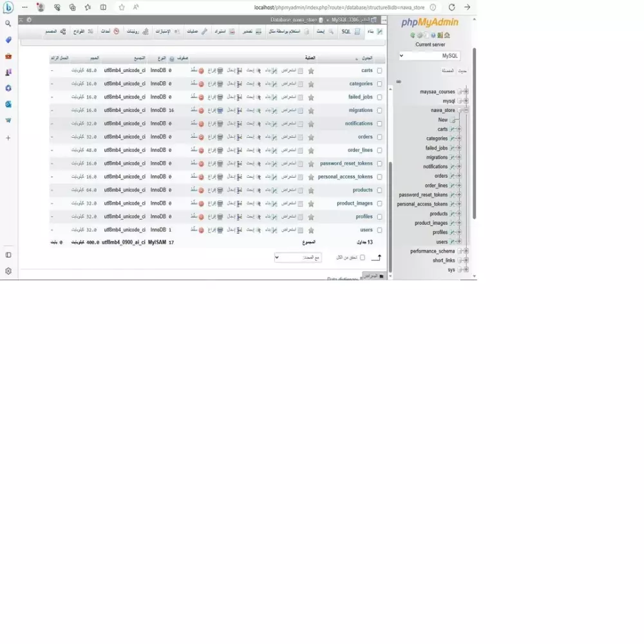Expand the maysaa_courses database node

coord(466,91)
